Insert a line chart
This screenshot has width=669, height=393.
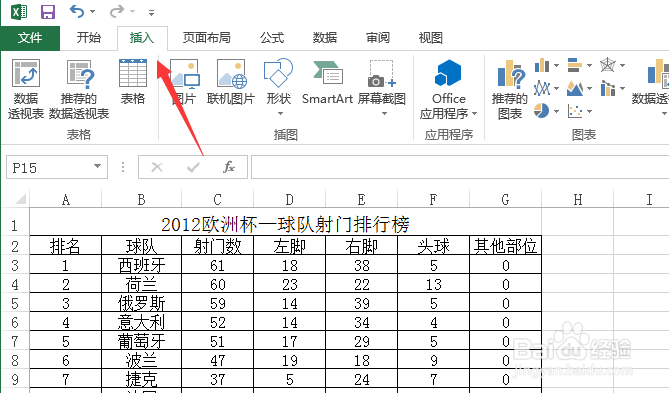click(542, 88)
